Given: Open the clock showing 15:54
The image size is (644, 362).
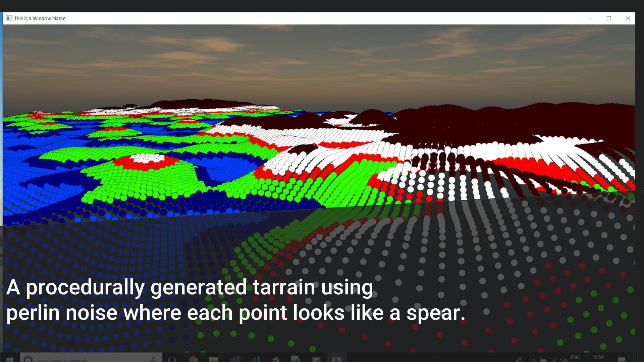Looking at the screenshot, I should point(598,357).
